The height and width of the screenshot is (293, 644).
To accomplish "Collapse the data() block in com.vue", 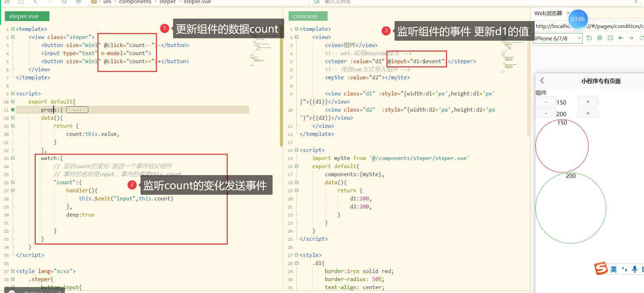I will (x=297, y=182).
